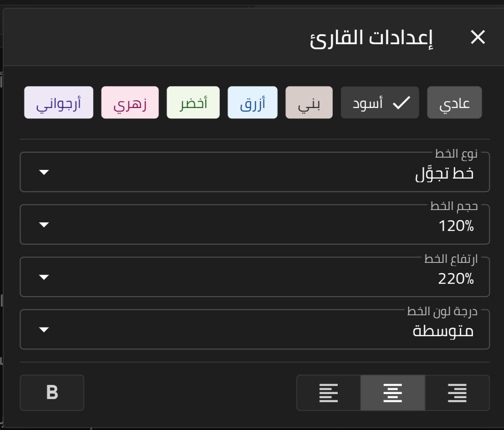The height and width of the screenshot is (430, 504).
Task: Toggle bold text with the B button
Action: tap(52, 393)
